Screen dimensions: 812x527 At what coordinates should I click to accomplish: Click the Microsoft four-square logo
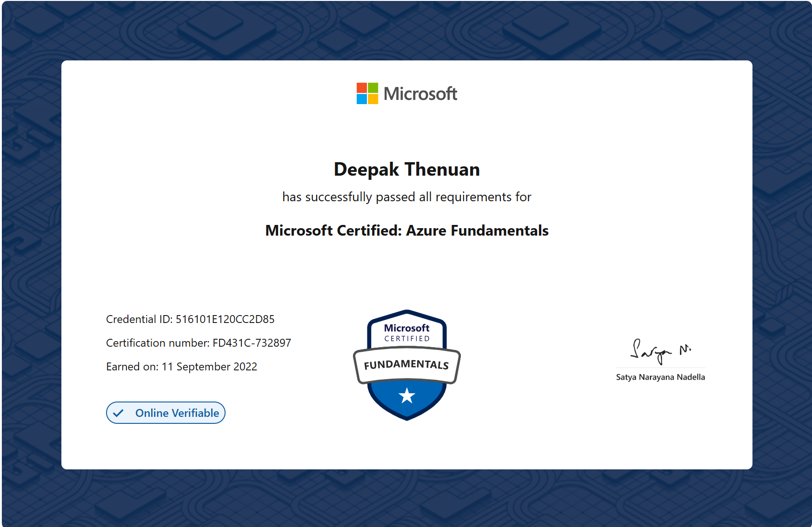tap(367, 93)
